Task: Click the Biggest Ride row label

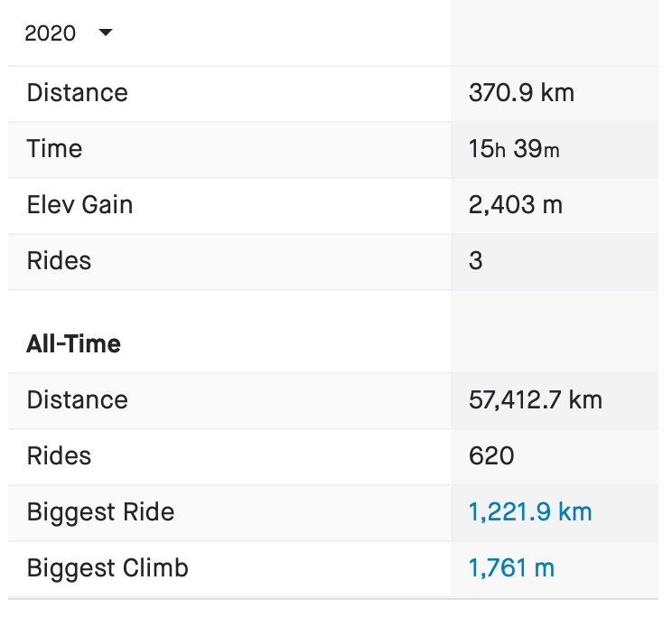Action: [100, 512]
